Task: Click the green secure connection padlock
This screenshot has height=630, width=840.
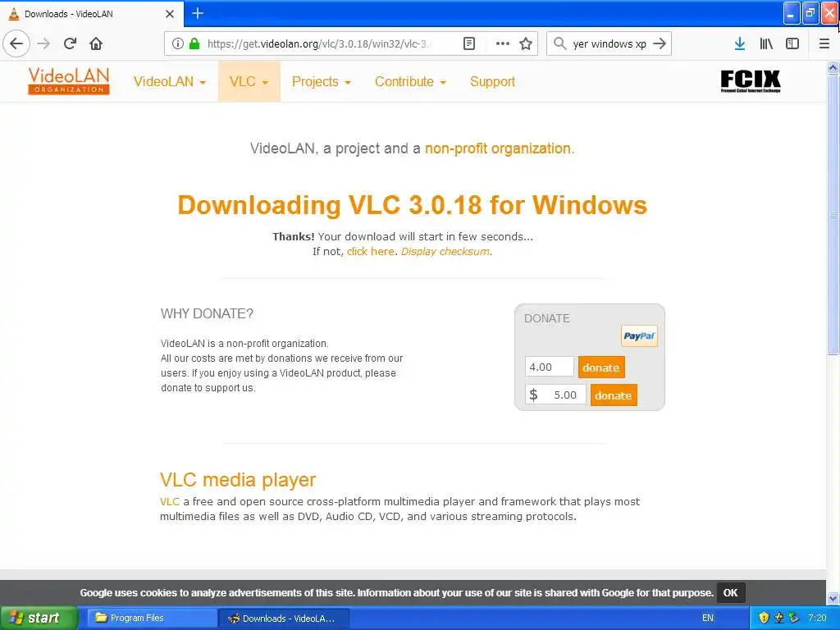Action: coord(194,43)
